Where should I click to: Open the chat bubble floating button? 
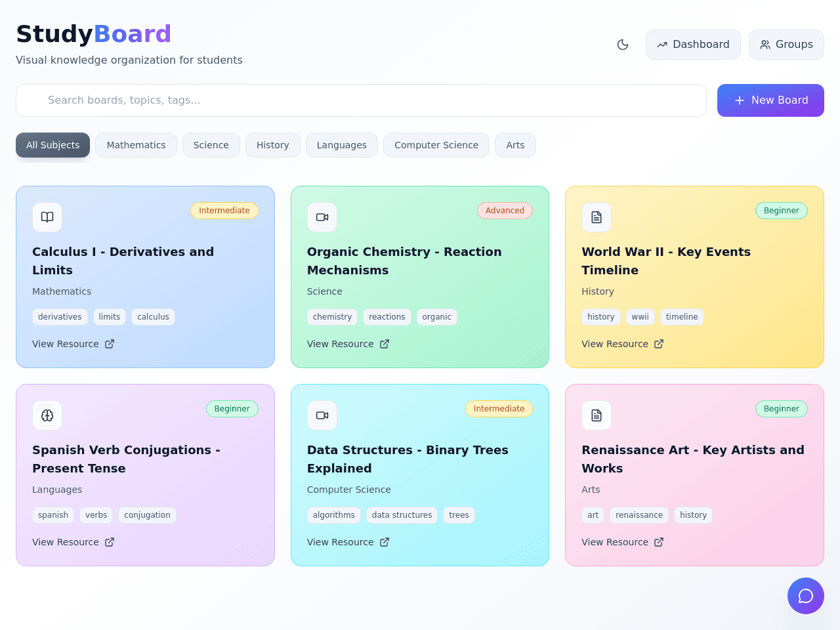click(x=806, y=596)
